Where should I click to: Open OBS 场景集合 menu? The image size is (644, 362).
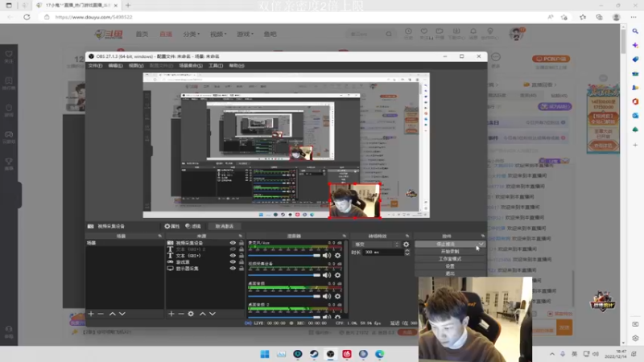(x=191, y=66)
